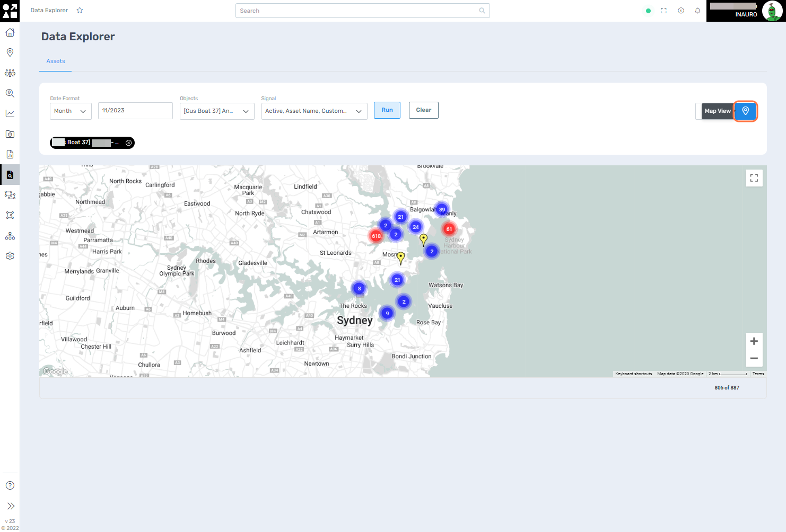Click the Data Explorer breadcrumb title
The image size is (786, 532).
click(49, 10)
